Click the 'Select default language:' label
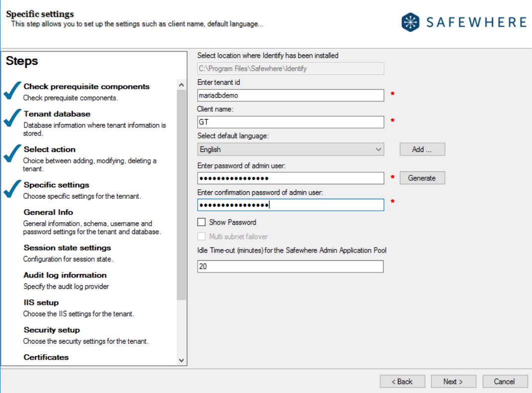 click(x=233, y=136)
